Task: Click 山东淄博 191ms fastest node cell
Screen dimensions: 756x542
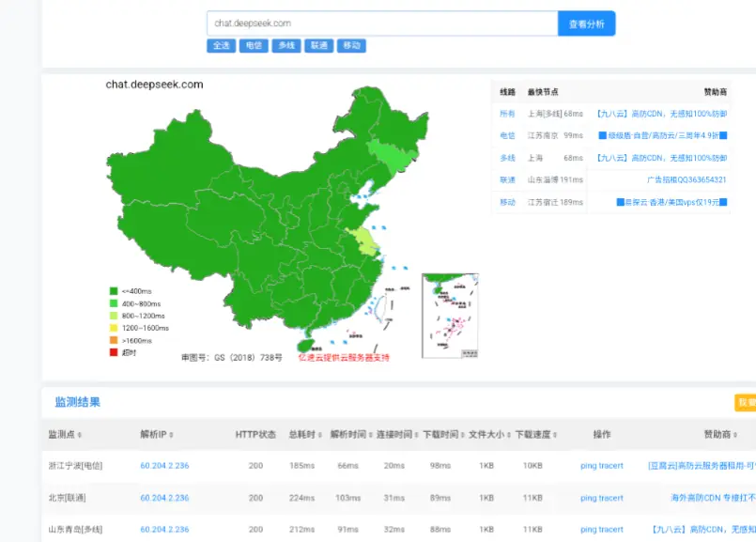Action: click(555, 179)
